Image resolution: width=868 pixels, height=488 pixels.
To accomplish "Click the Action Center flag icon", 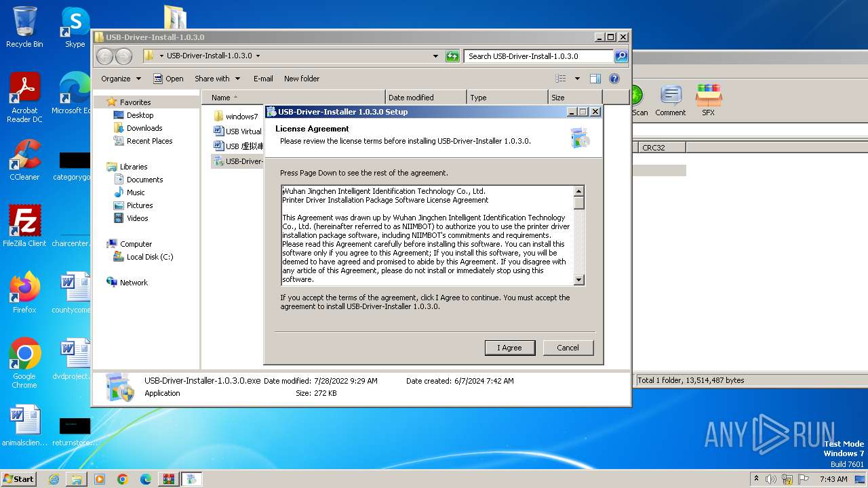I will (x=804, y=479).
